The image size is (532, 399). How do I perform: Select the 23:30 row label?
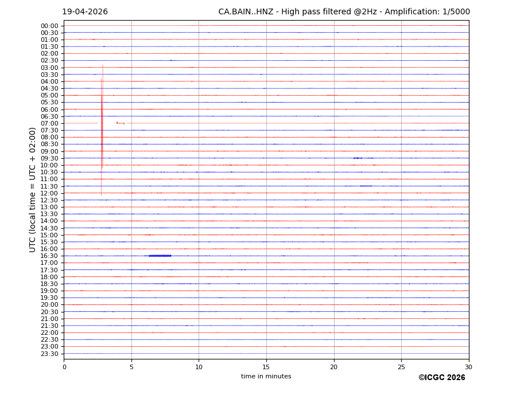[x=49, y=354]
